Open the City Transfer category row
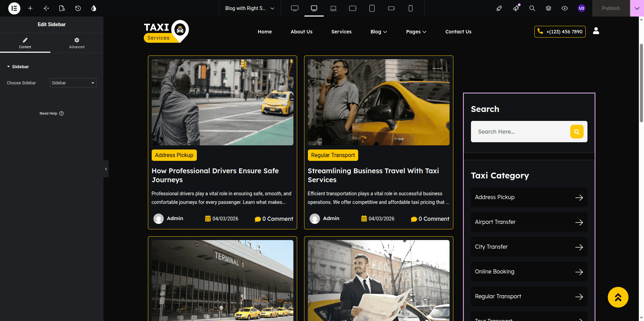 [529, 247]
